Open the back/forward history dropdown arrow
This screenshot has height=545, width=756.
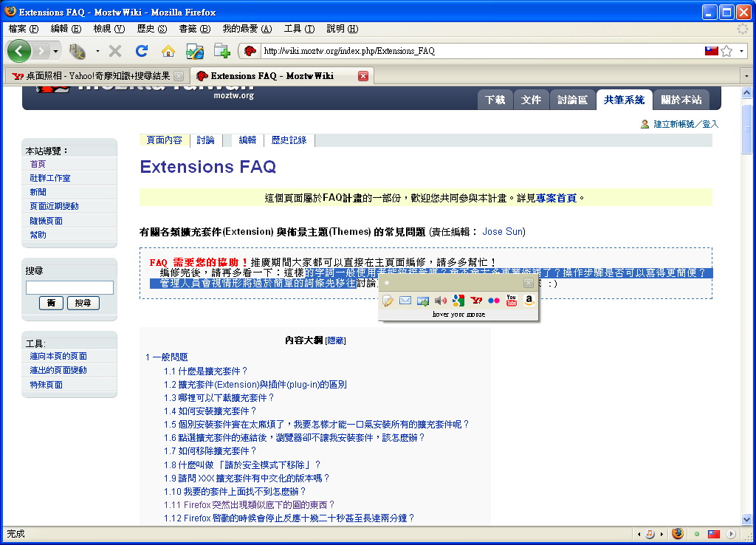click(x=56, y=51)
